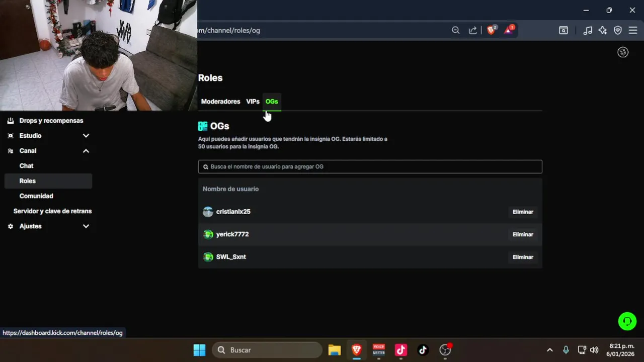Click the Brave browser taskbar icon
Viewport: 644px width, 362px height.
(x=357, y=350)
